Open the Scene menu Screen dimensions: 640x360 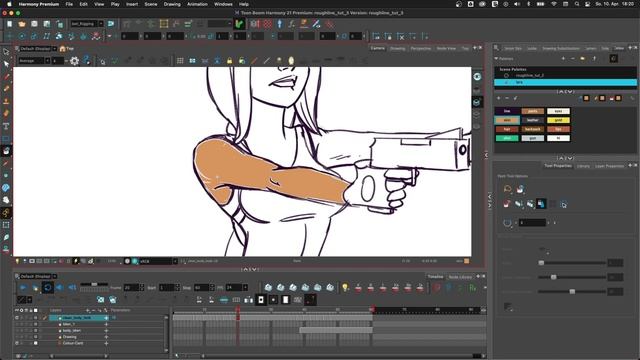click(x=151, y=4)
